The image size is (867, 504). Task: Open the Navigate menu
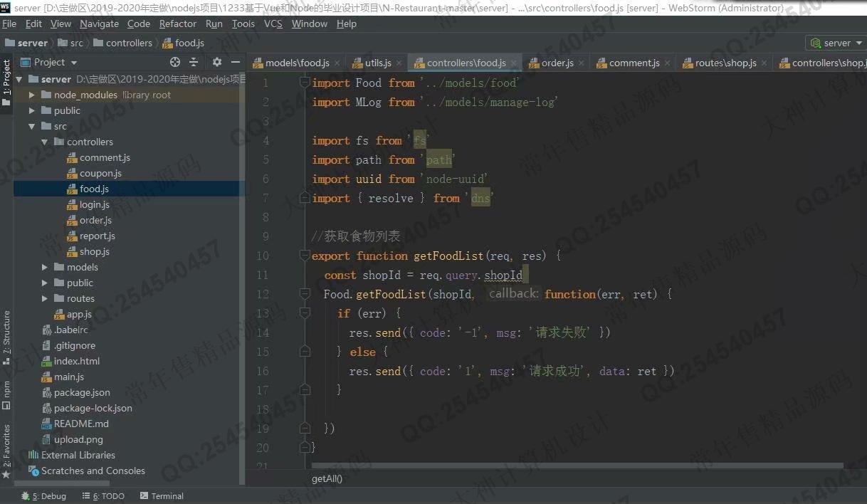click(100, 23)
